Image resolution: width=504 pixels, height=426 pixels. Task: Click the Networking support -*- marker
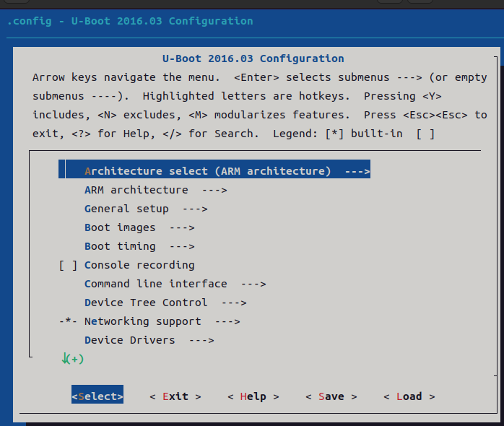[68, 321]
